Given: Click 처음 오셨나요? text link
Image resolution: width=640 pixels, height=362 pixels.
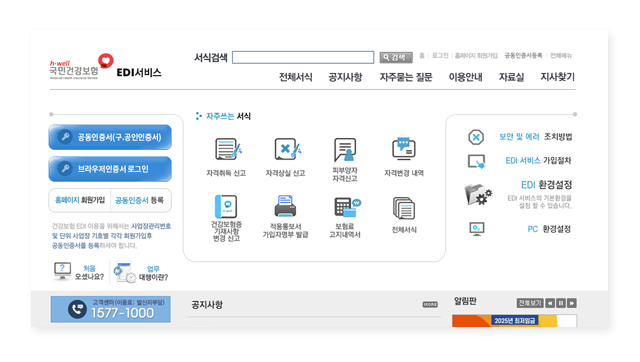Looking at the screenshot, I should (x=89, y=273).
